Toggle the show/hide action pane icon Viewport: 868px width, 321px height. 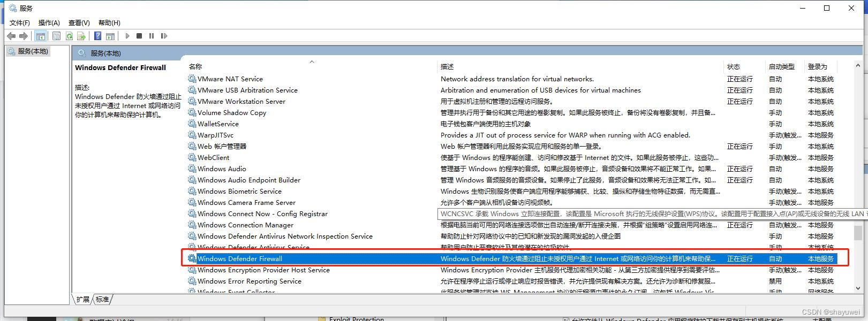click(110, 36)
